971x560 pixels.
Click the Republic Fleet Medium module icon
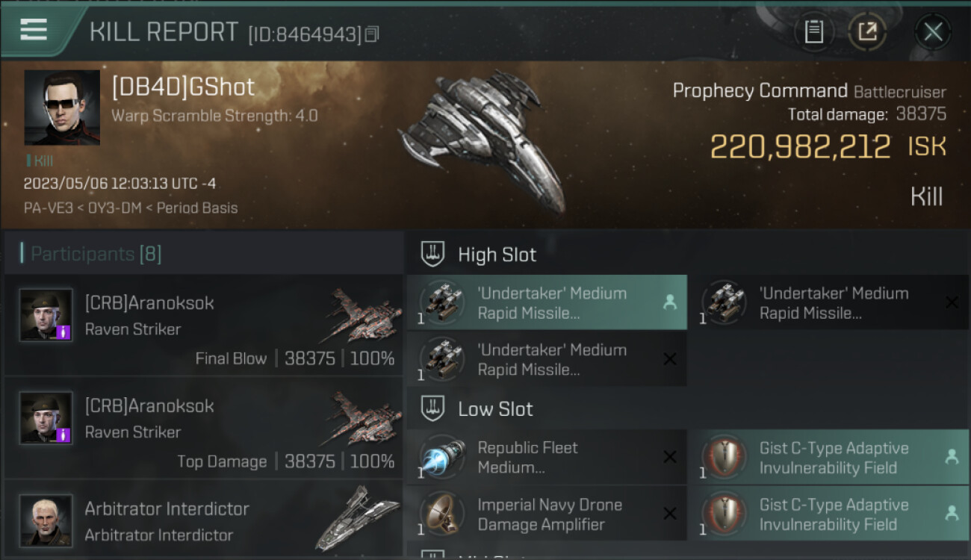442,457
